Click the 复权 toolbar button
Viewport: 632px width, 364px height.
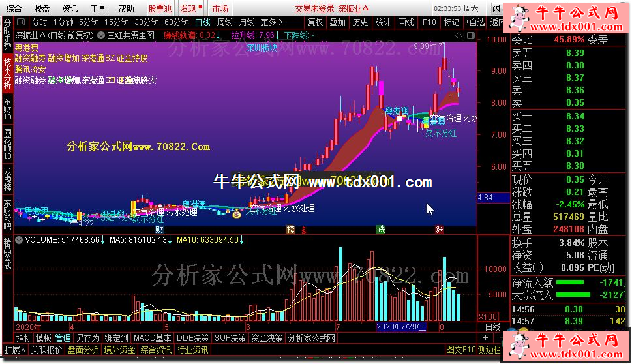(x=315, y=22)
